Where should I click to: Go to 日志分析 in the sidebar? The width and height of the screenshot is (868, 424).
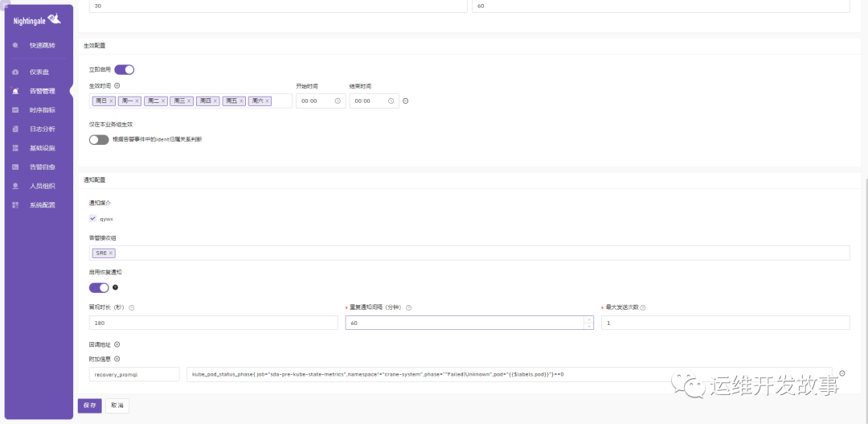(42, 130)
